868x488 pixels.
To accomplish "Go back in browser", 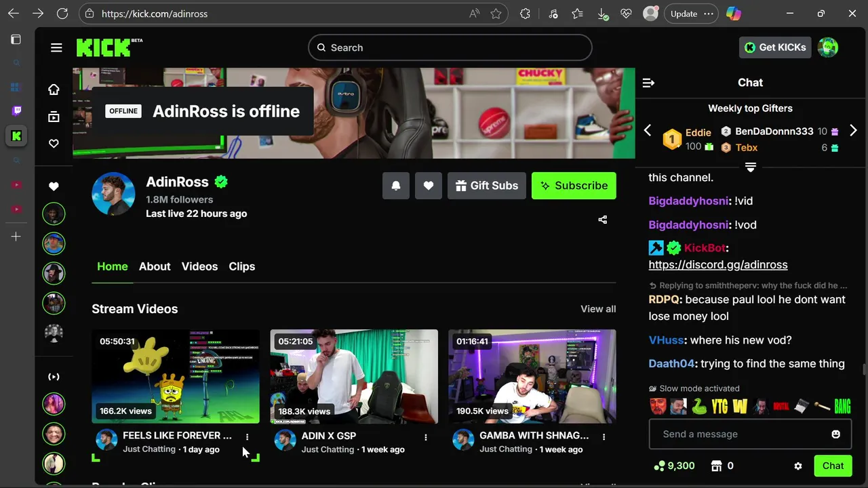I will pyautogui.click(x=14, y=14).
